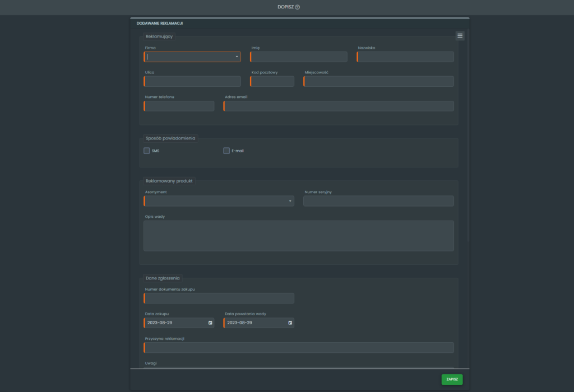
Task: Open the Asortyment dropdown list
Action: [290, 201]
